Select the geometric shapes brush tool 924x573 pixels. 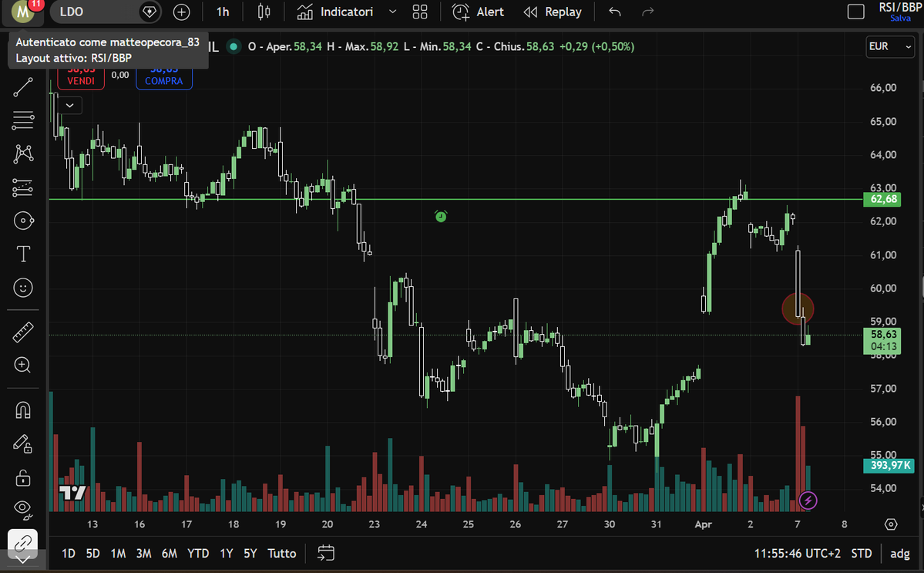click(x=23, y=221)
